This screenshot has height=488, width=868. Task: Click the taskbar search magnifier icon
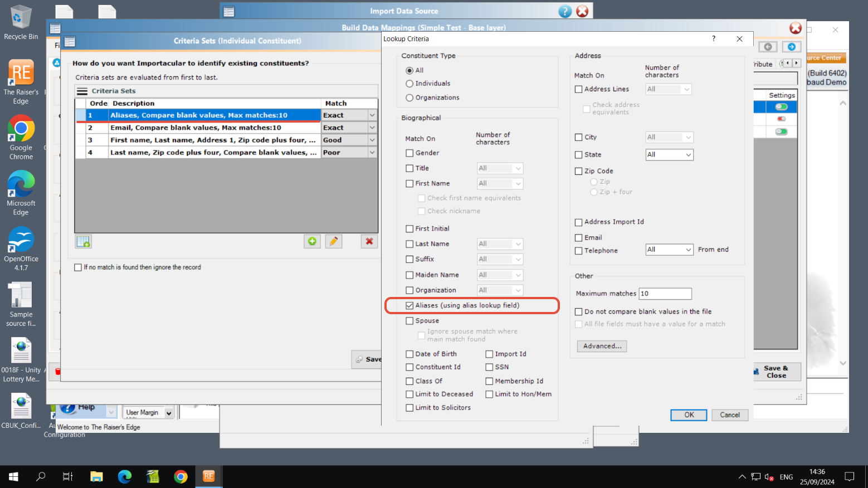(41, 477)
